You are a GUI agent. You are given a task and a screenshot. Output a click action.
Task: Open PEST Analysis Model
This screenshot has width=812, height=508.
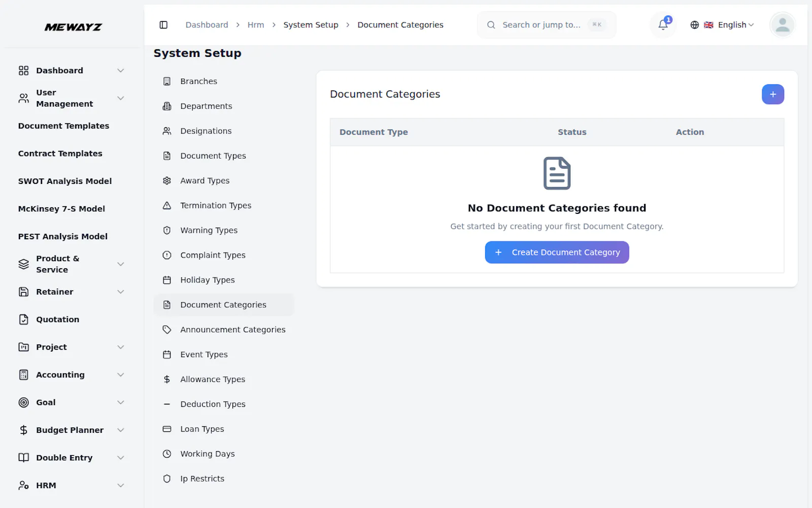click(x=63, y=237)
